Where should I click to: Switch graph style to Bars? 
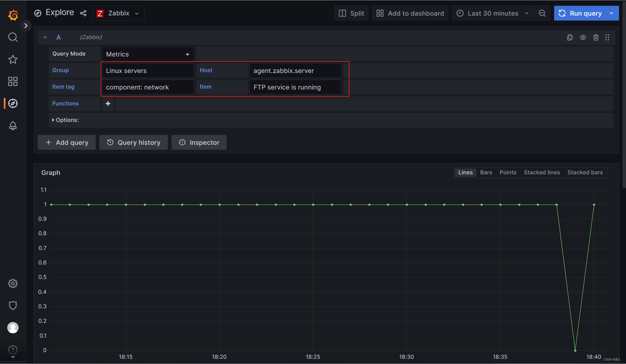(x=486, y=173)
